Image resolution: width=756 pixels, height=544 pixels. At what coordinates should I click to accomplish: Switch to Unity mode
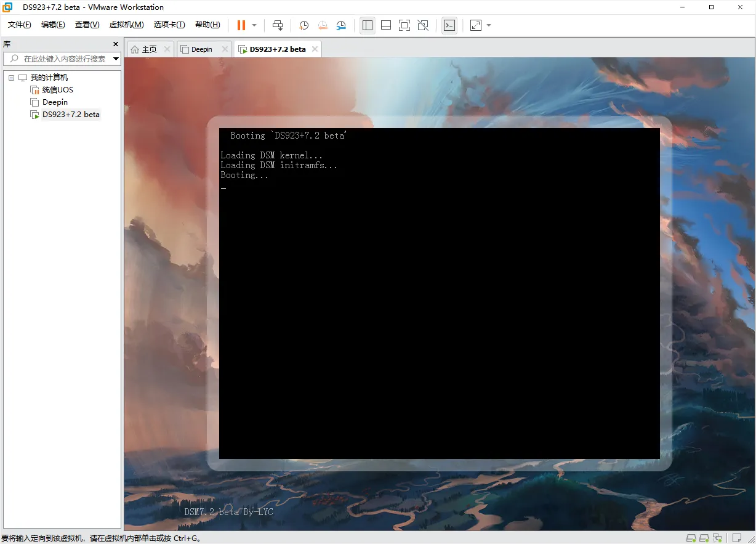423,25
